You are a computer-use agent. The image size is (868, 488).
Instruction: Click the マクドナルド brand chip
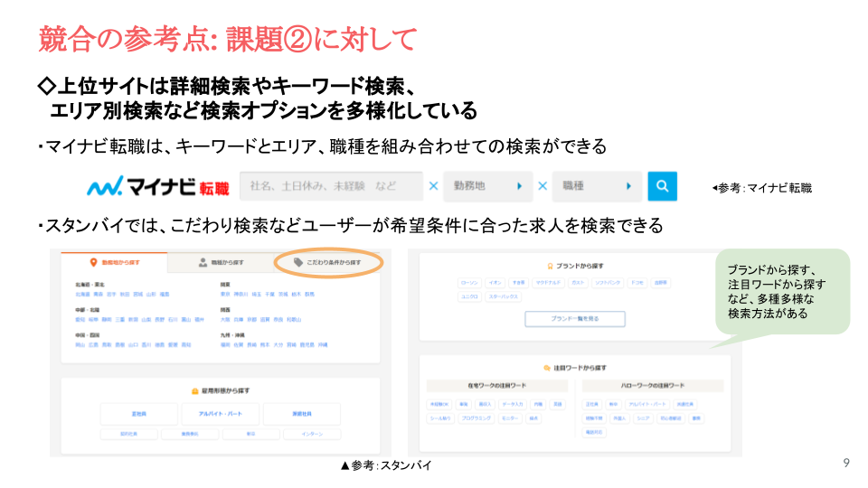pyautogui.click(x=548, y=283)
